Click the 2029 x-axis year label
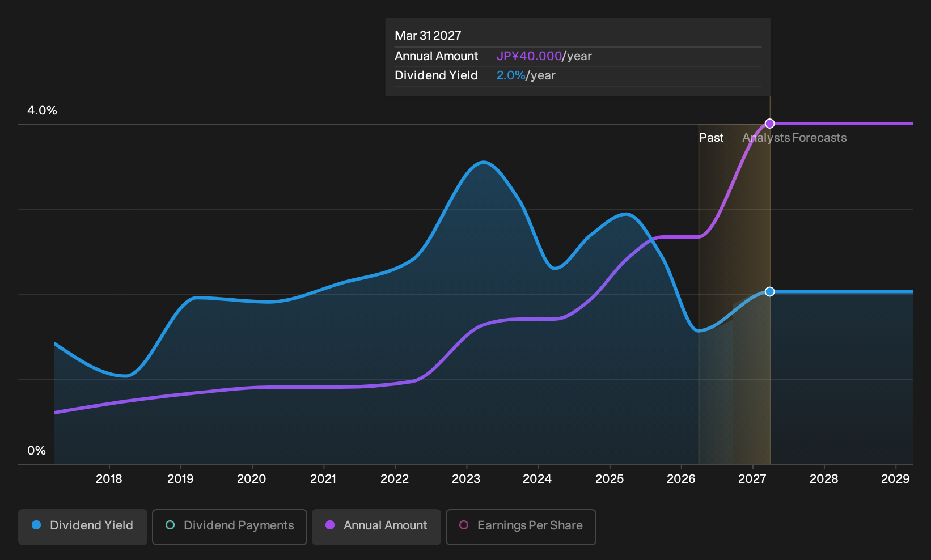Screen dimensions: 931x560 (895, 479)
